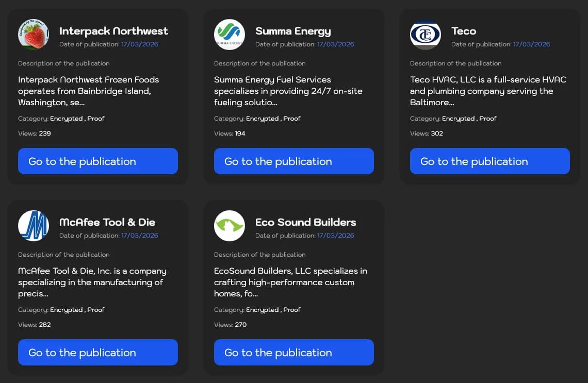
Task: Select the Eco Sound Builders title
Action: [x=305, y=222]
